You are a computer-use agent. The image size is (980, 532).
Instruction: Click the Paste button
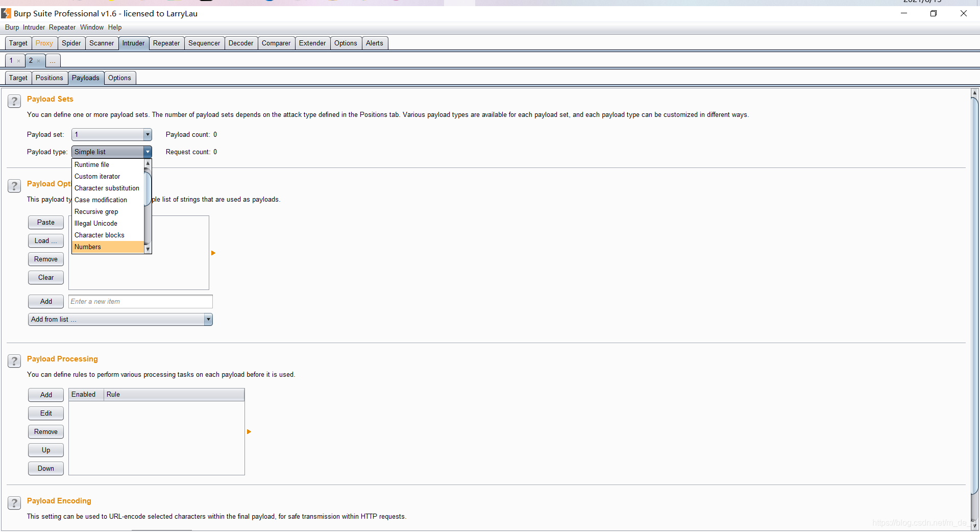46,223
